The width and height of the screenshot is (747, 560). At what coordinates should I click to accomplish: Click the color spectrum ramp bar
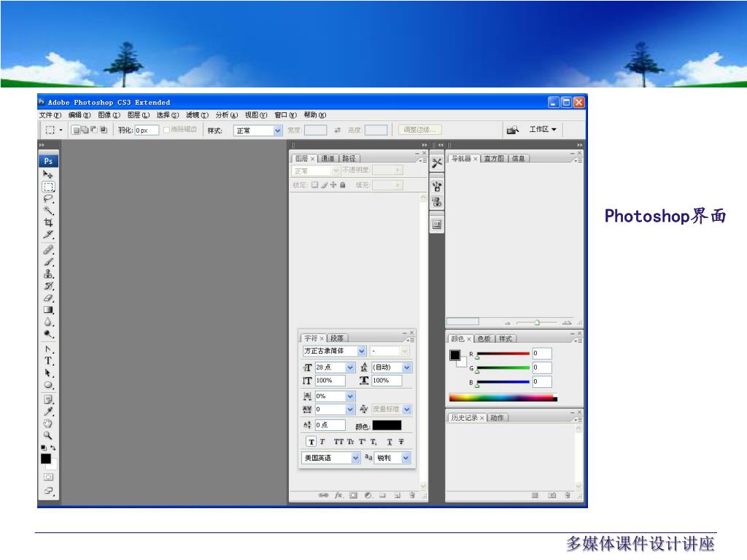coord(503,398)
